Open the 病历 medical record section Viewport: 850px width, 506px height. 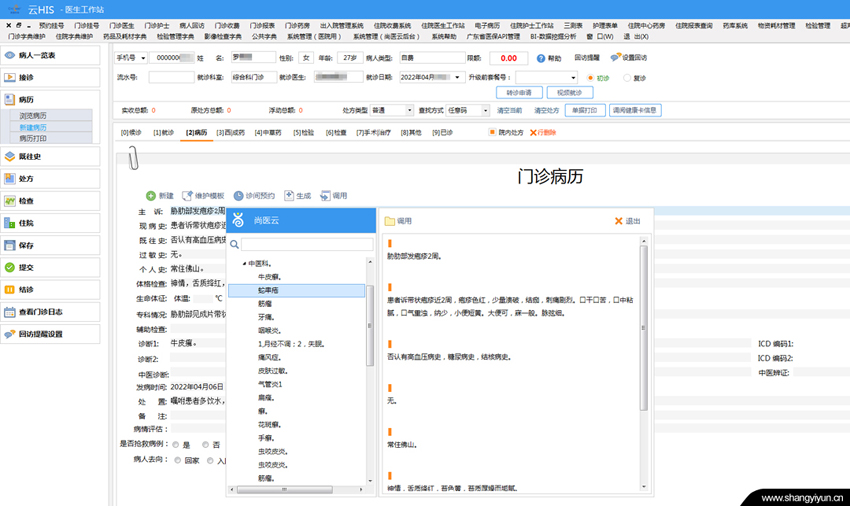(x=50, y=100)
